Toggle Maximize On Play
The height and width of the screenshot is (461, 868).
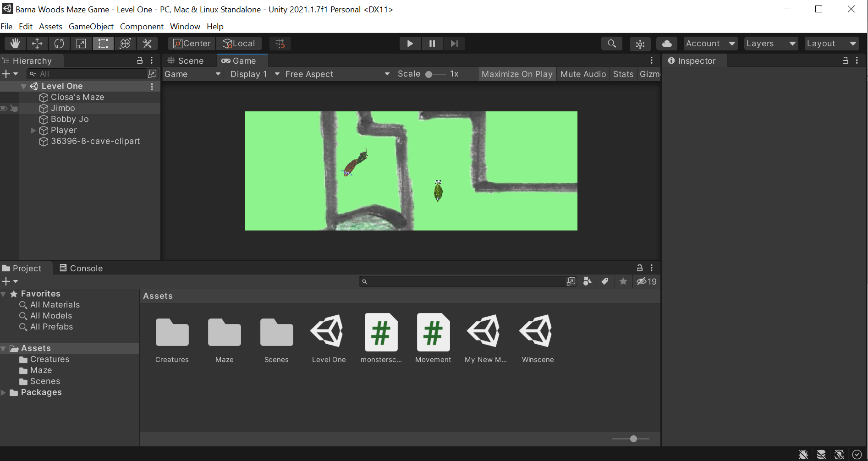click(516, 74)
